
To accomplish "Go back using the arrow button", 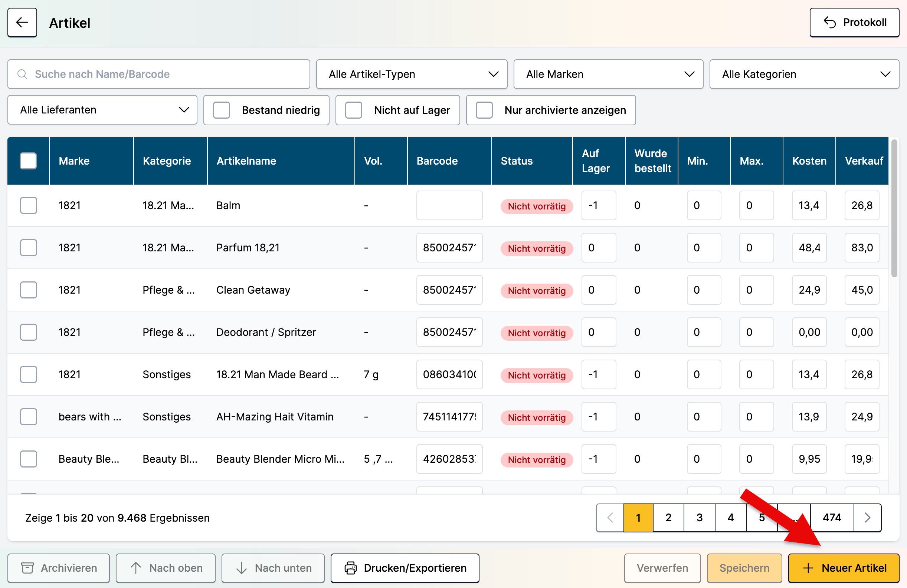I will [22, 23].
